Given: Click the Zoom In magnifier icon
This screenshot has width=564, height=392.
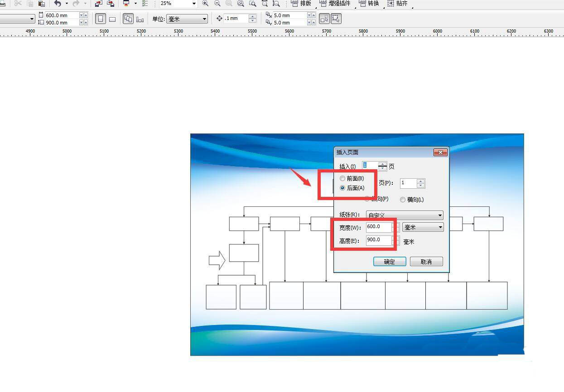Looking at the screenshot, I should click(x=205, y=3).
